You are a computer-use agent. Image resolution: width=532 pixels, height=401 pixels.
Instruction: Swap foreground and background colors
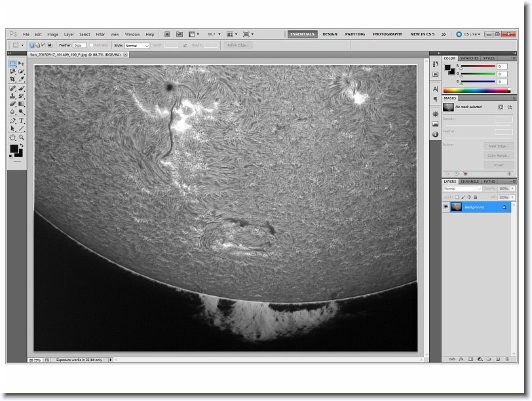point(22,145)
